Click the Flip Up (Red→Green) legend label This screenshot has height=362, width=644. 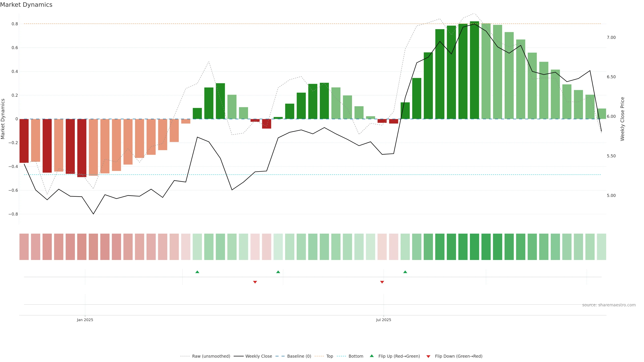coord(399,356)
